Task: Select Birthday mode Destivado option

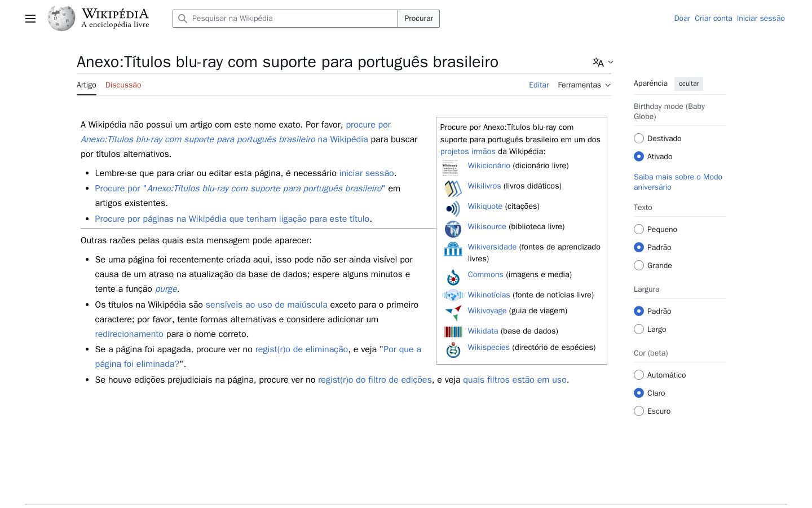Action: point(639,138)
